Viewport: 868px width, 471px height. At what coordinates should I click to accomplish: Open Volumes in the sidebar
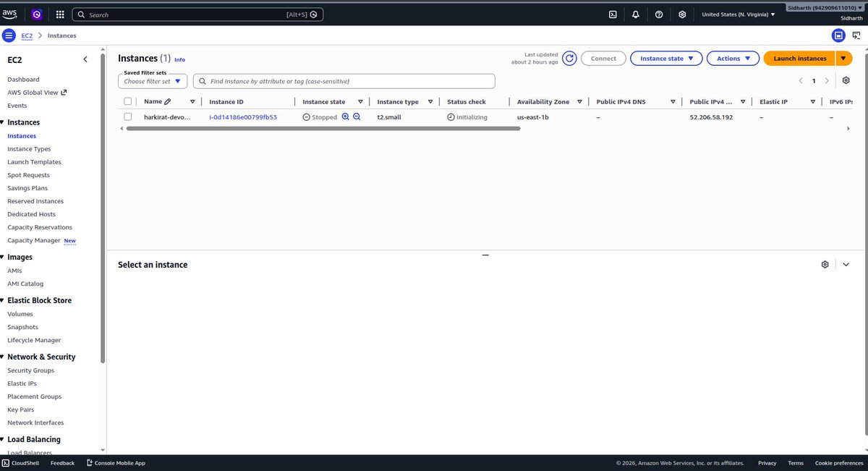pyautogui.click(x=20, y=314)
